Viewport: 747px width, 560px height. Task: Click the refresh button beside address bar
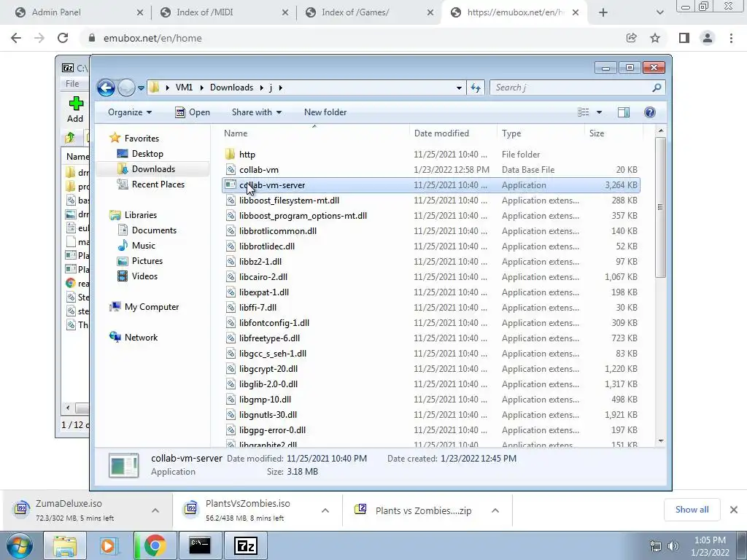(476, 87)
